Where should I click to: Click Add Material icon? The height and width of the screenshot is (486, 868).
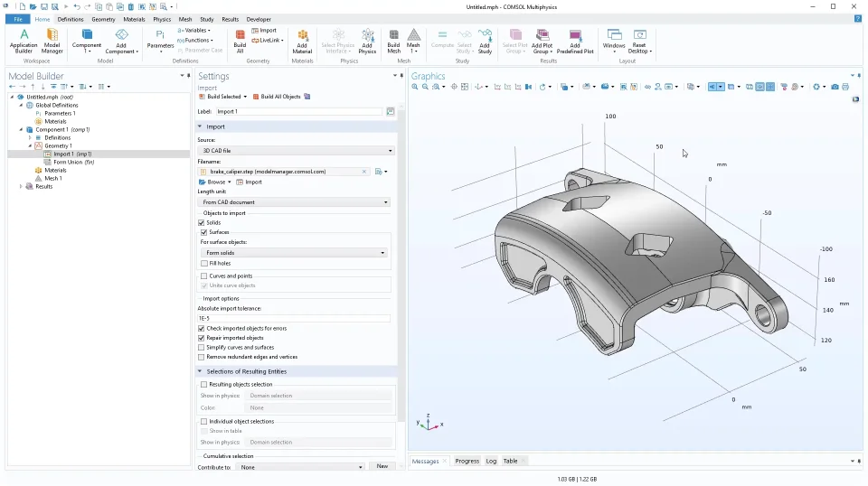(302, 36)
